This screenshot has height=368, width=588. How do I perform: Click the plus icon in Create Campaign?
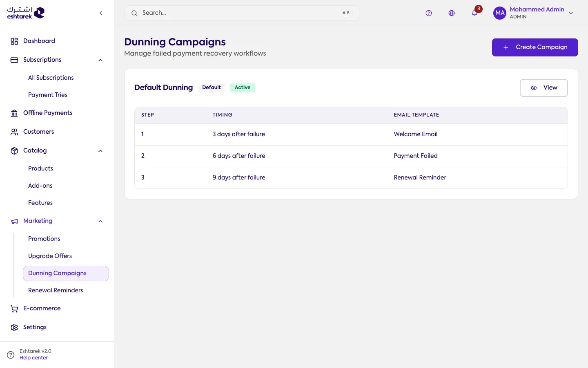pos(506,47)
